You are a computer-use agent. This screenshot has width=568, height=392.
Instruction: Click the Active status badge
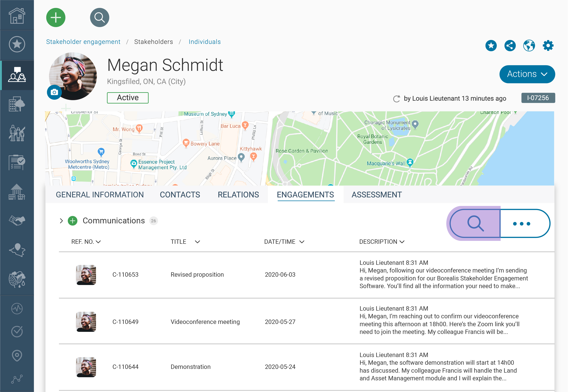click(x=128, y=98)
